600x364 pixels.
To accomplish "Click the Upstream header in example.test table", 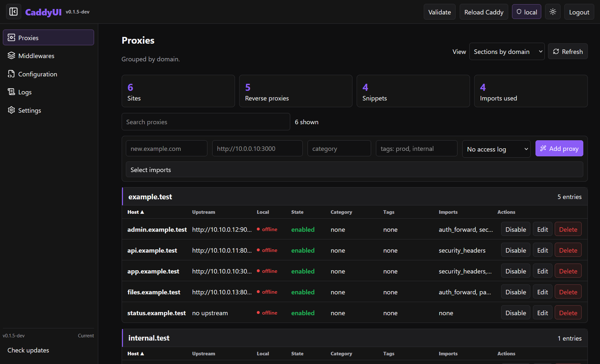I will pyautogui.click(x=204, y=212).
